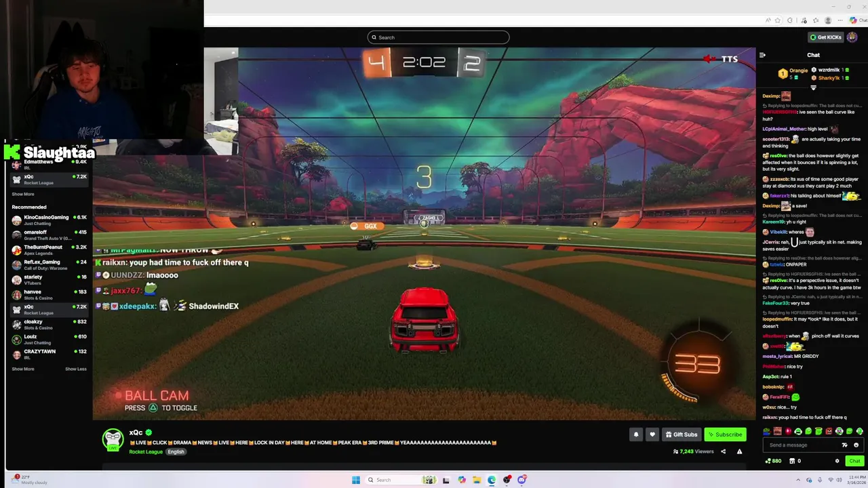Click wzrdmilk in the gift leaderboard
The width and height of the screenshot is (868, 488).
click(x=829, y=70)
